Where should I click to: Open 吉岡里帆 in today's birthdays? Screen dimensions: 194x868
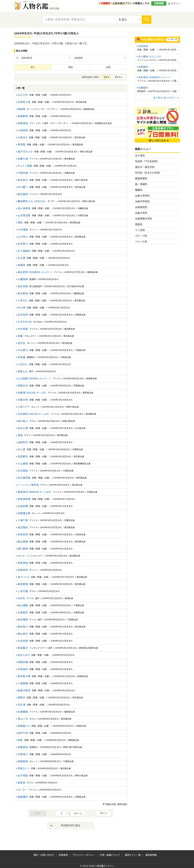[x=143, y=67]
